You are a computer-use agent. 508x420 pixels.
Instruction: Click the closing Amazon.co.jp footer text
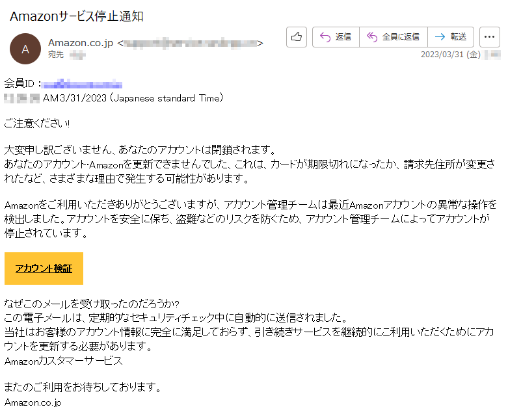click(x=33, y=402)
